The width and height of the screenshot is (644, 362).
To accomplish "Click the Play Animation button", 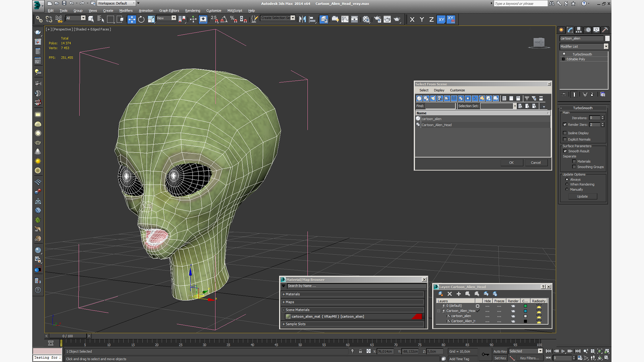I will (x=563, y=351).
